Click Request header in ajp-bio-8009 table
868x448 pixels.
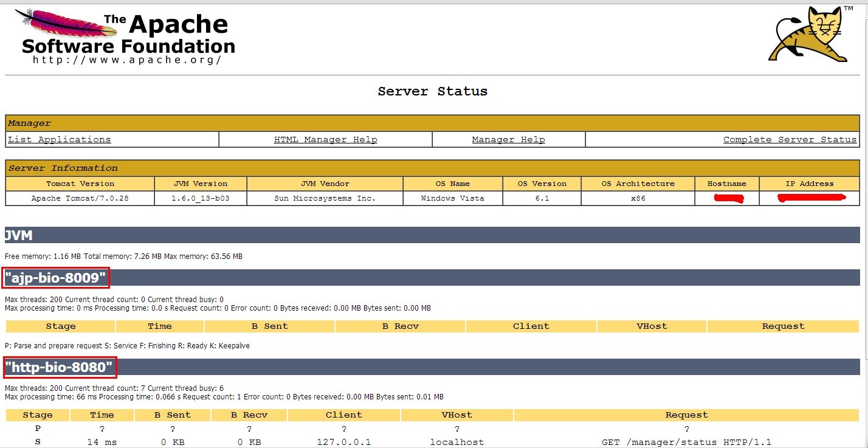click(x=784, y=326)
